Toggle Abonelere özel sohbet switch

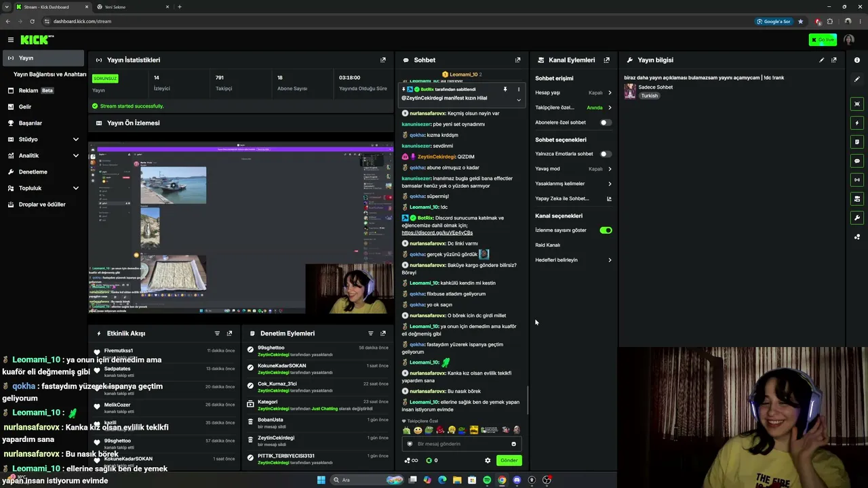606,123
